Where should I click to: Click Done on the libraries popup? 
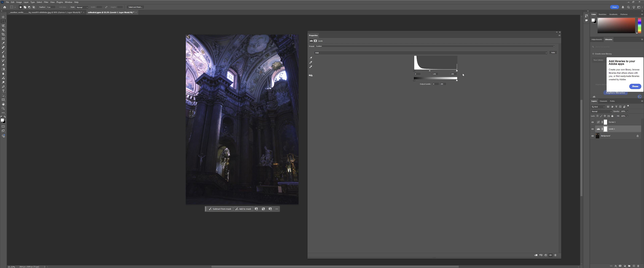(x=635, y=86)
